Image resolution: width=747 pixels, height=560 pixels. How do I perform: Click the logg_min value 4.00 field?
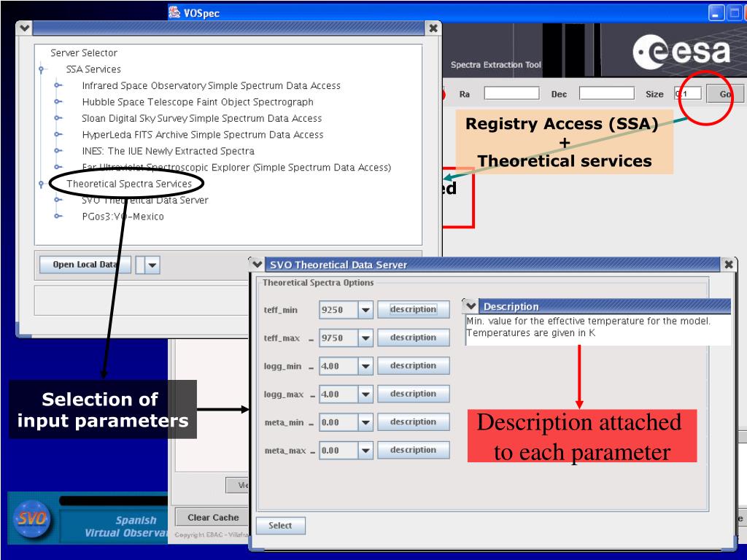[x=338, y=366]
